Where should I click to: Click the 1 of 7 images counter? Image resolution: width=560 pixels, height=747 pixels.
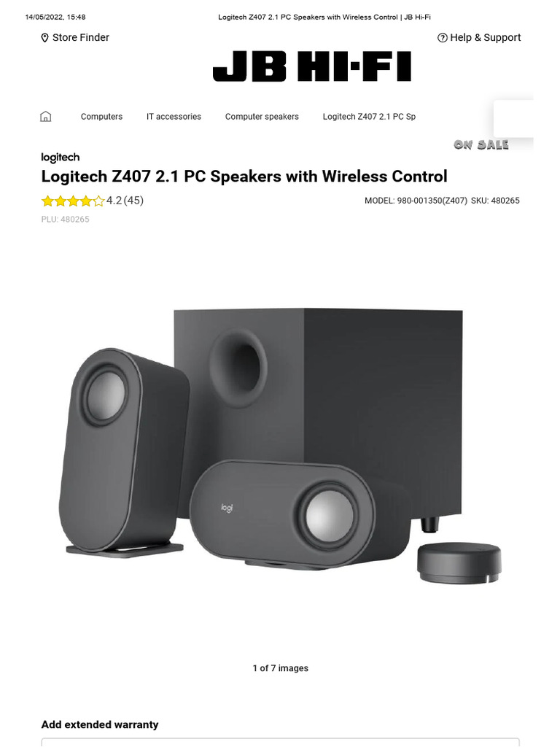click(x=281, y=668)
